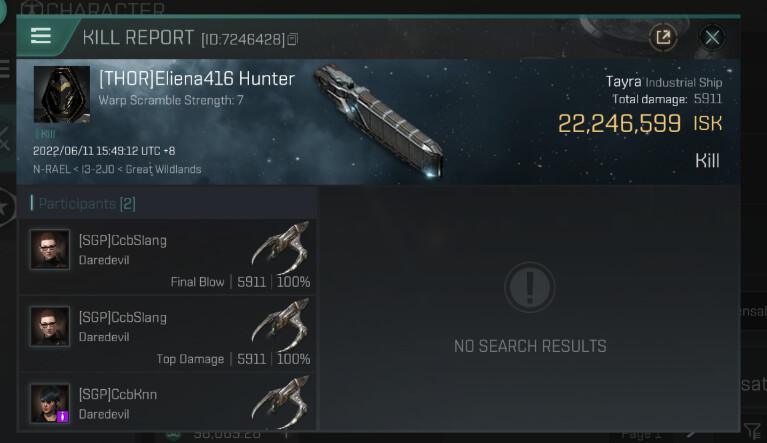Viewport: 767px width, 443px height.
Task: Inspect the Tayra ship image
Action: [379, 120]
